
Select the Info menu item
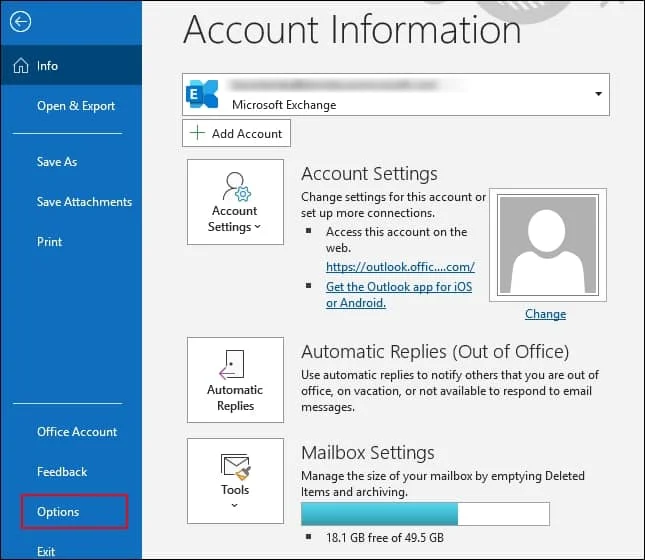click(x=71, y=65)
